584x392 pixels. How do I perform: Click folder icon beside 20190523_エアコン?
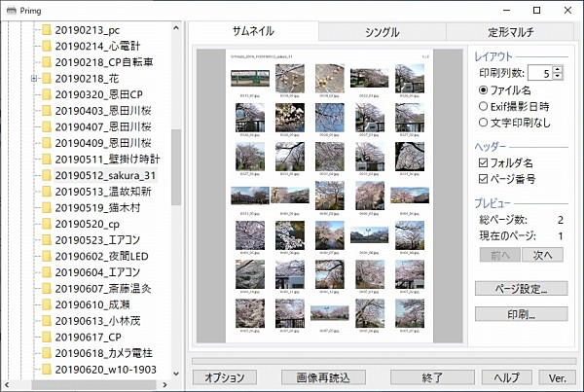coord(47,240)
